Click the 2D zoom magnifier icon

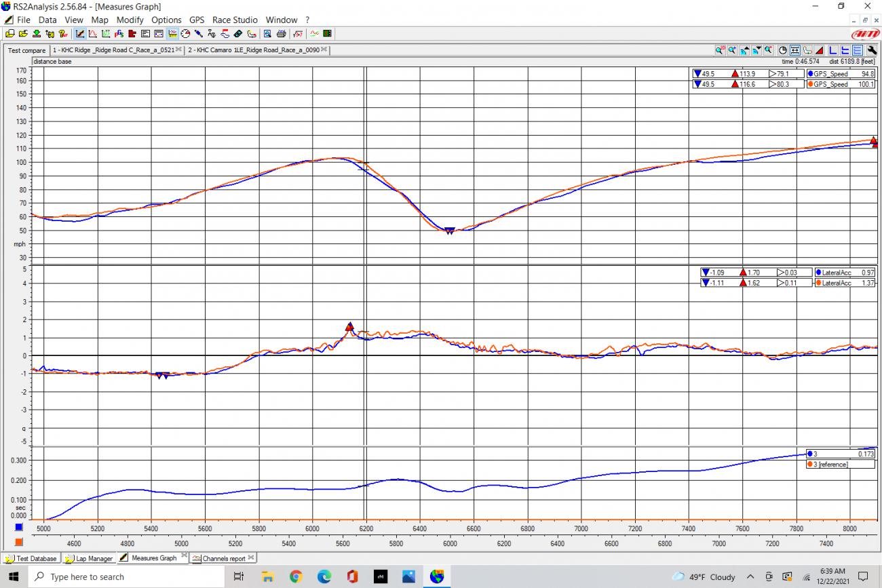coord(720,50)
